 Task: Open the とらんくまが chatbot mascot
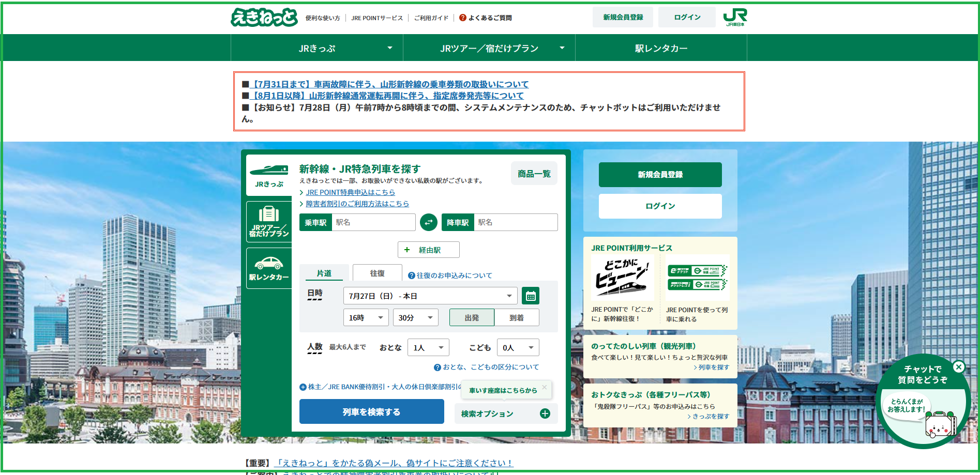(941, 424)
